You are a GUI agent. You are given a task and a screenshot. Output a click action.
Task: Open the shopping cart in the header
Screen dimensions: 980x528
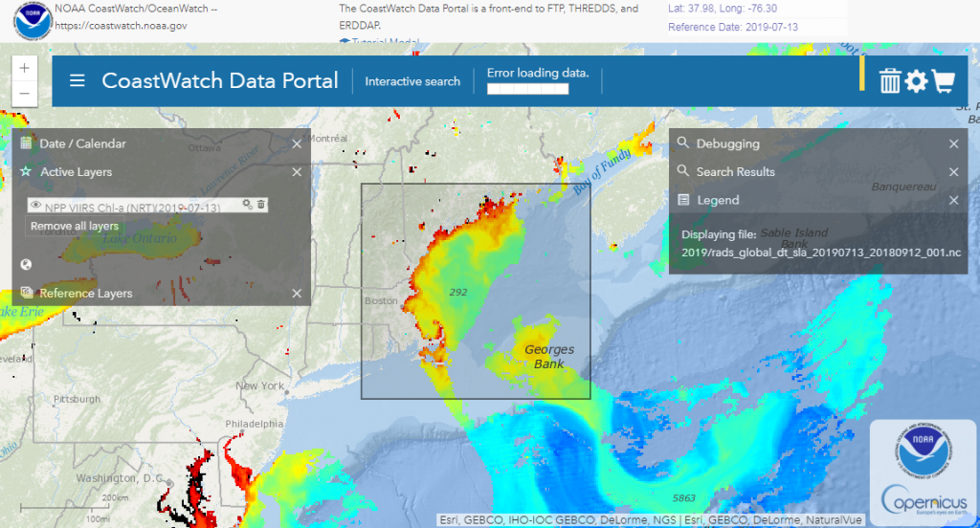[944, 81]
